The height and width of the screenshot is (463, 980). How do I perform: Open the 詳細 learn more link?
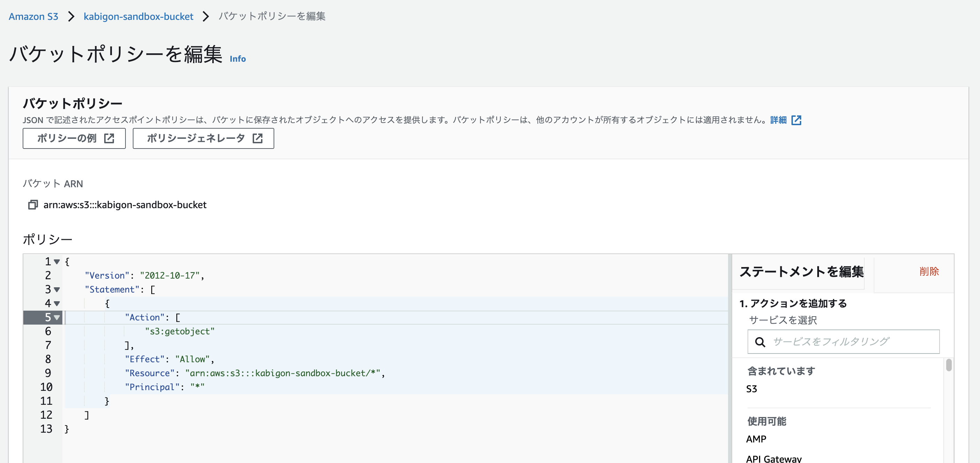pyautogui.click(x=778, y=120)
